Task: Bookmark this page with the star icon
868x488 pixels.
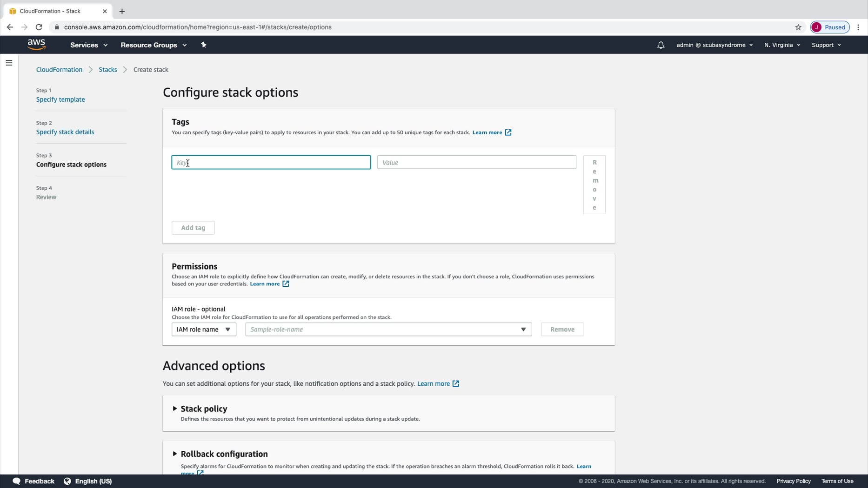Action: 798,27
